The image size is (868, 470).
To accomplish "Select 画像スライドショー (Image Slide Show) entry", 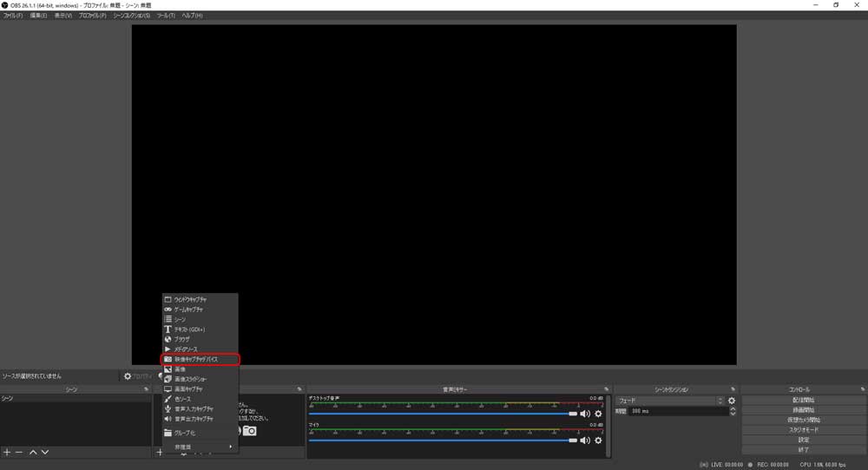I will point(200,379).
